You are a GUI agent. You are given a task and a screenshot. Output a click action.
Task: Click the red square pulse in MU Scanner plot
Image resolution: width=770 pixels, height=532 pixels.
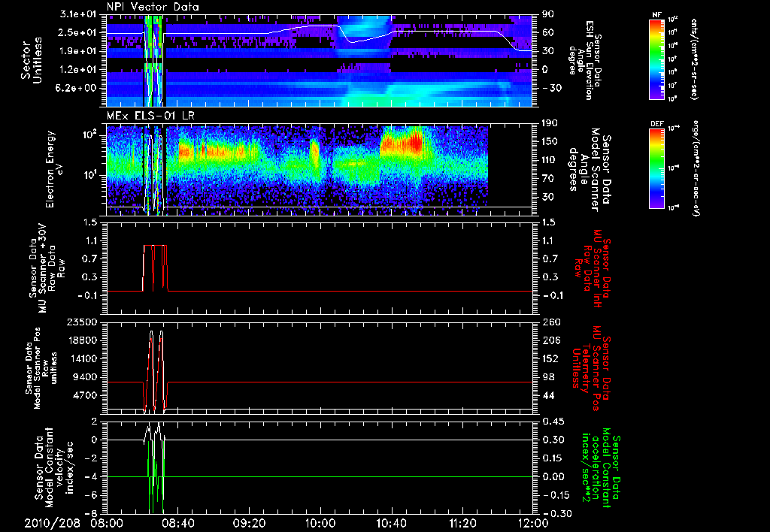155,268
